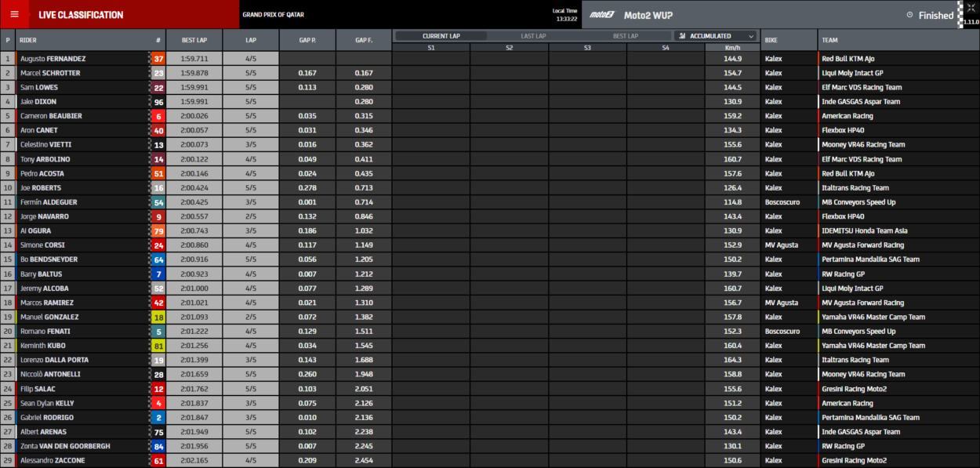Switch to the CURRENT LAP tab
The height and width of the screenshot is (468, 980).
[441, 36]
